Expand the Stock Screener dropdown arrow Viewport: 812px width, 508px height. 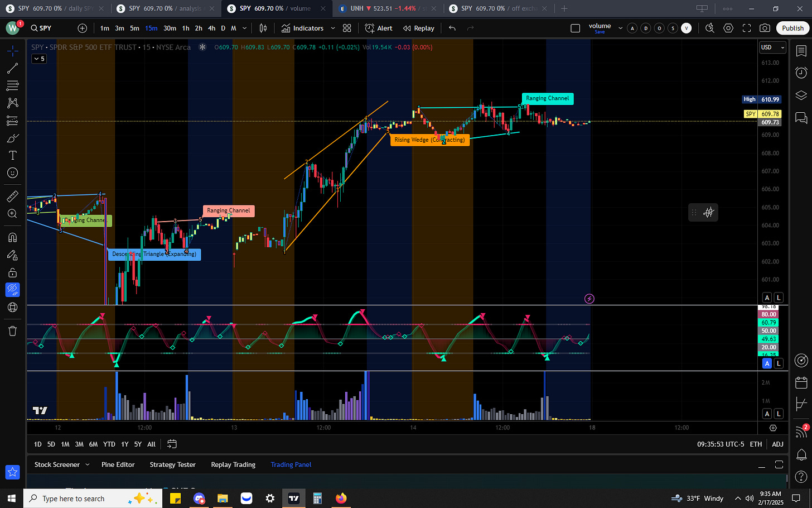tap(88, 464)
